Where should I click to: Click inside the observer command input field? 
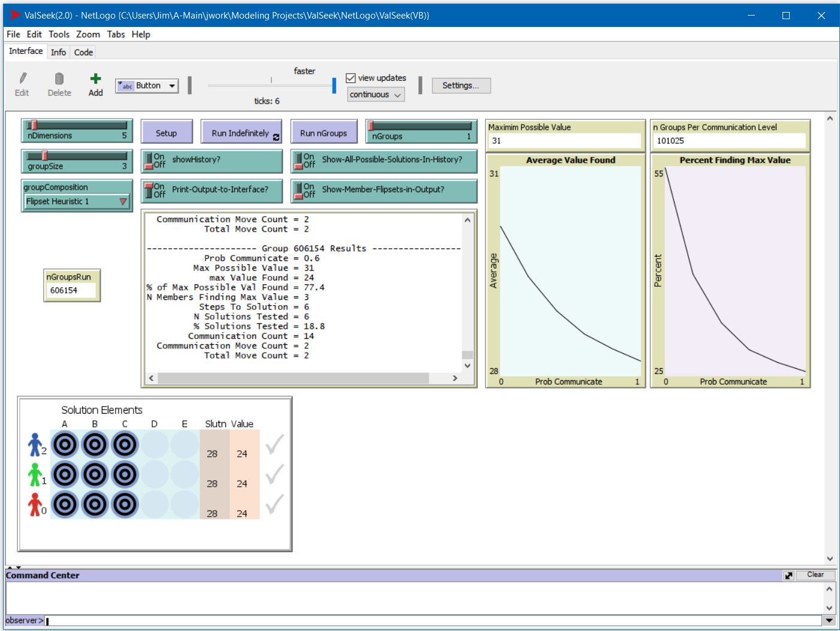[x=240, y=620]
